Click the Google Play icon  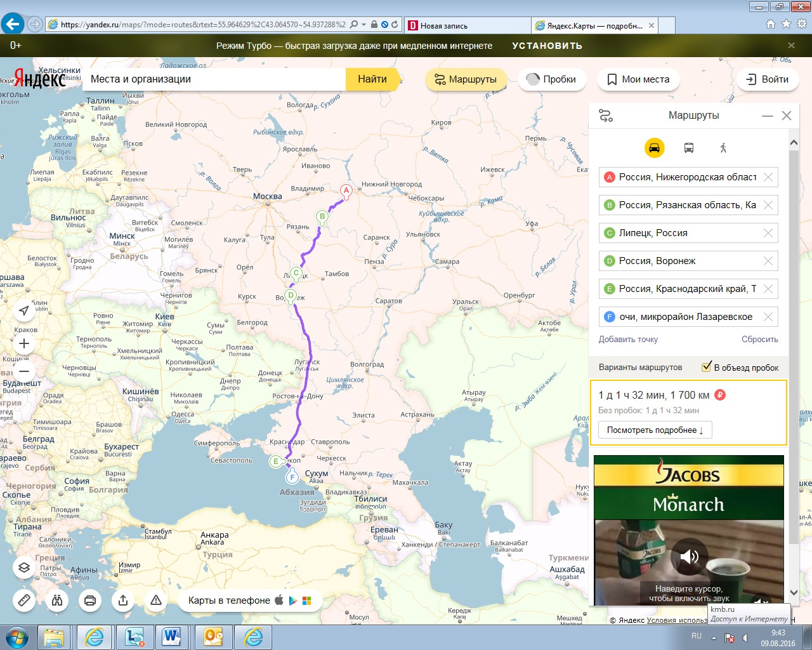point(293,600)
